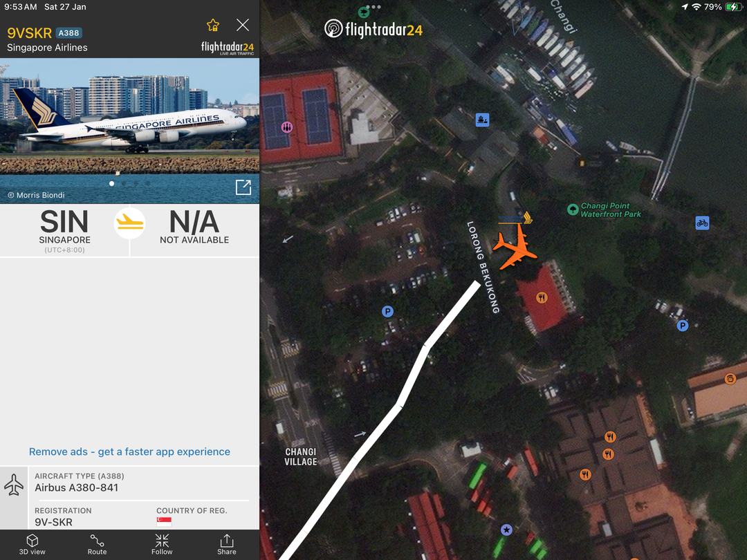Open Changi Point Waterfront Park marker
747x560 pixels.
click(573, 209)
